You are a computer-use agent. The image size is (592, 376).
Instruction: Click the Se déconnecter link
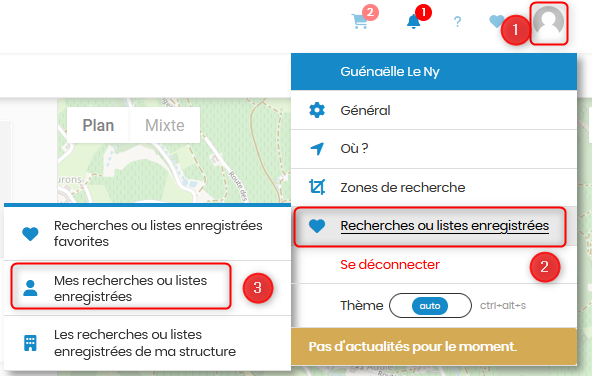[x=390, y=265]
